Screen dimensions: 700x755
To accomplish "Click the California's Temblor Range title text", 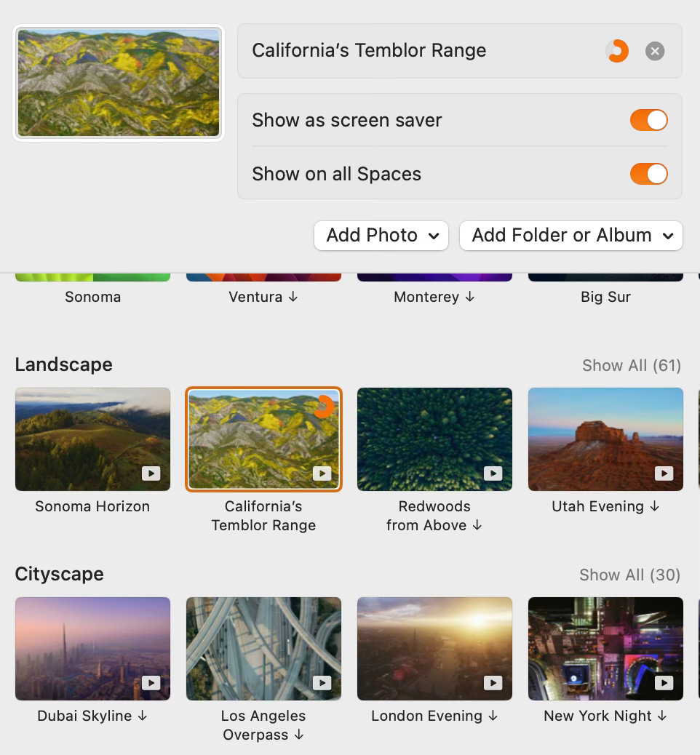I will pos(369,51).
